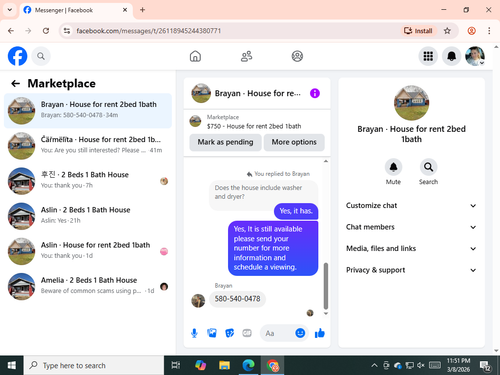Viewport: 500px width, 375px height.
Task: Open 후진 2 Beds 1 Bath conversation
Action: [x=88, y=181]
